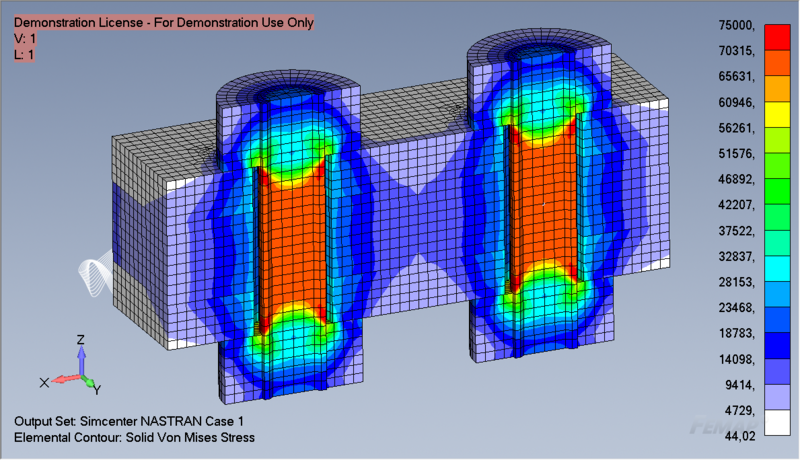Click the legend value 56261
The height and width of the screenshot is (460, 800).
[x=736, y=127]
